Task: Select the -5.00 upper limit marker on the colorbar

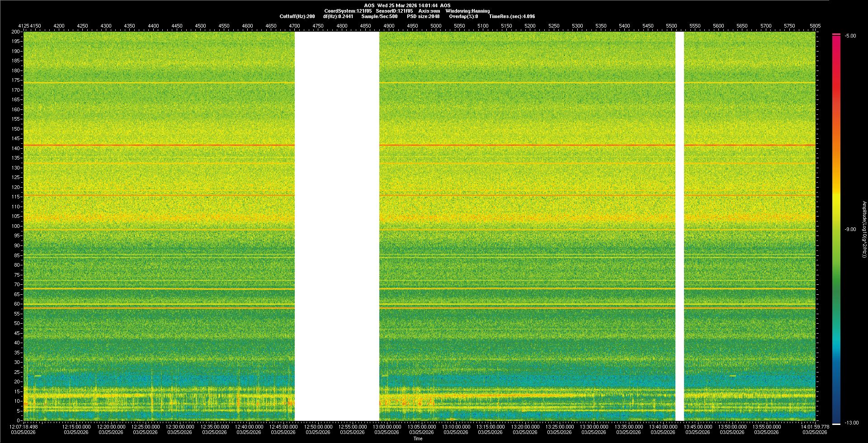Action: click(836, 35)
